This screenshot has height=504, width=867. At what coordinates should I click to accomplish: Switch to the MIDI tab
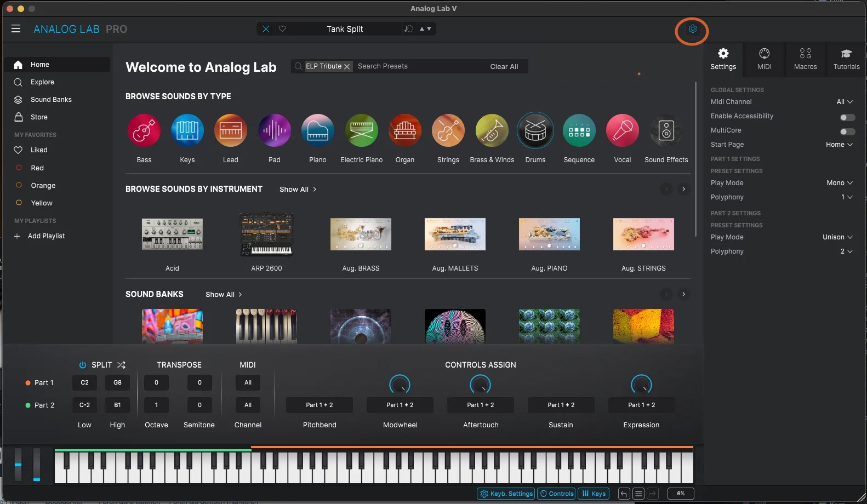click(764, 59)
